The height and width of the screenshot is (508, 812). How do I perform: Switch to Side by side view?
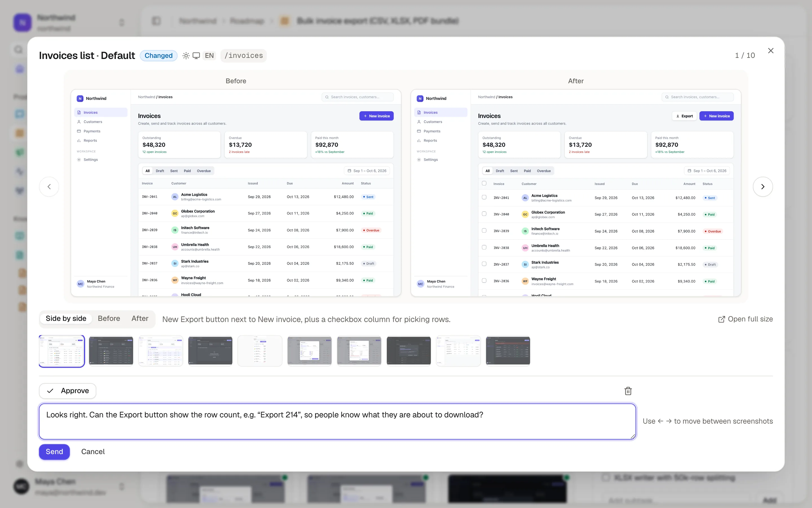pyautogui.click(x=66, y=319)
